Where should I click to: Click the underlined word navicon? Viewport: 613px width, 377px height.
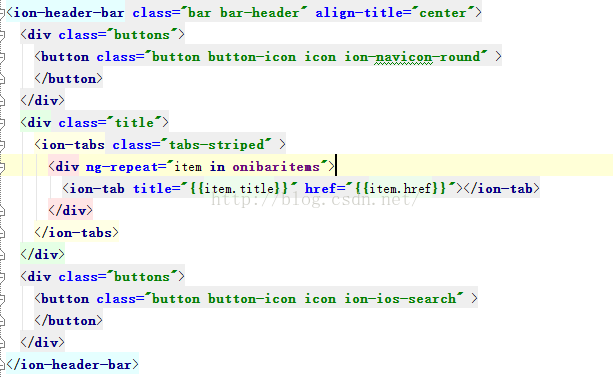[403, 57]
